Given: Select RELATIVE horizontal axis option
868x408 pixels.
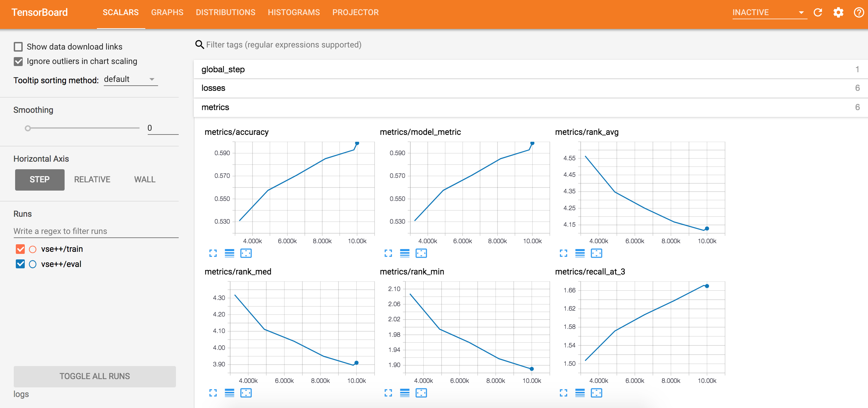Looking at the screenshot, I should [x=92, y=180].
